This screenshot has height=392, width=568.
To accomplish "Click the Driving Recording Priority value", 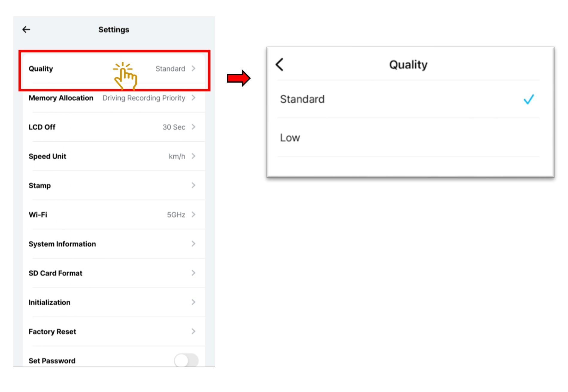I will coord(144,98).
